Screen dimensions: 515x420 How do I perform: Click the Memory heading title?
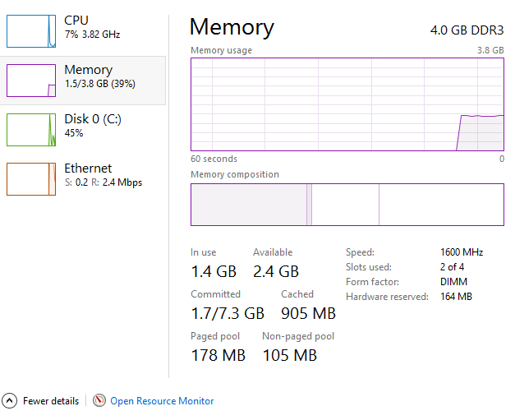click(232, 27)
